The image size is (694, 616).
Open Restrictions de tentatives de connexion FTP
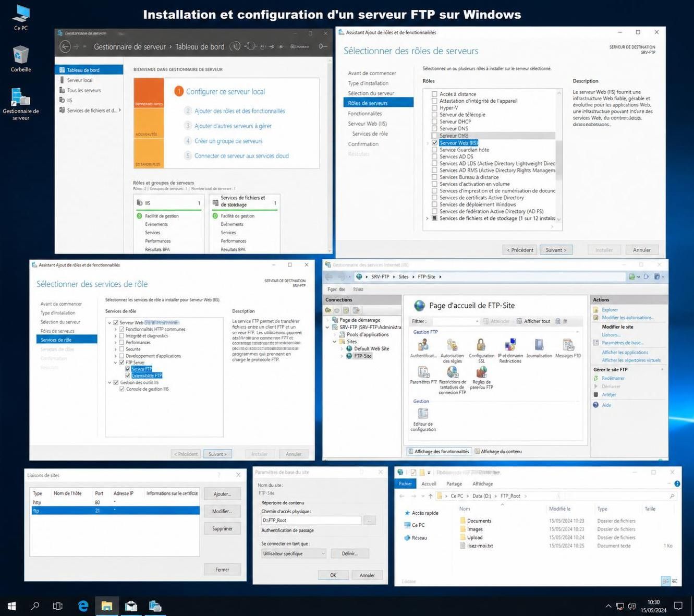coord(452,371)
